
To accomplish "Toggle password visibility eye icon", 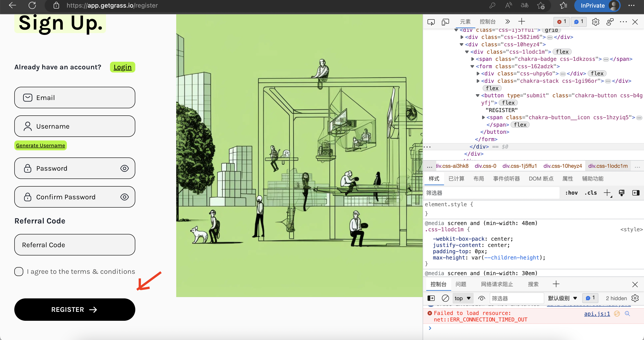I will (124, 168).
